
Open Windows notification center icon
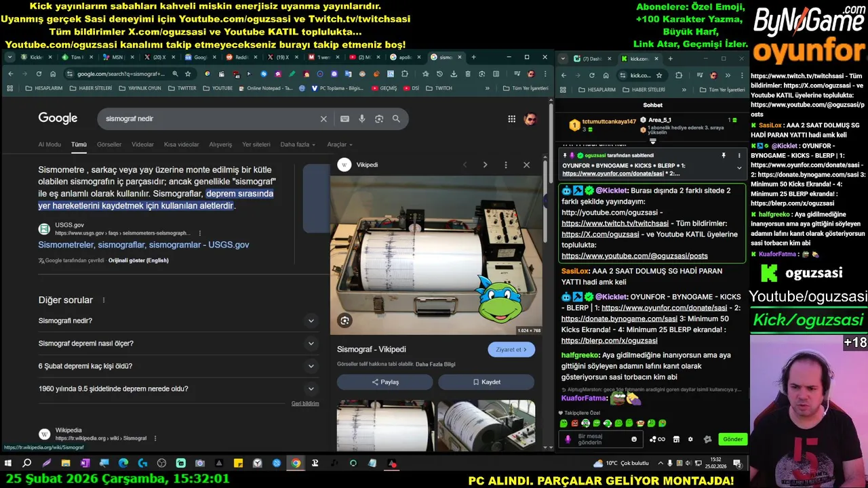point(737,464)
